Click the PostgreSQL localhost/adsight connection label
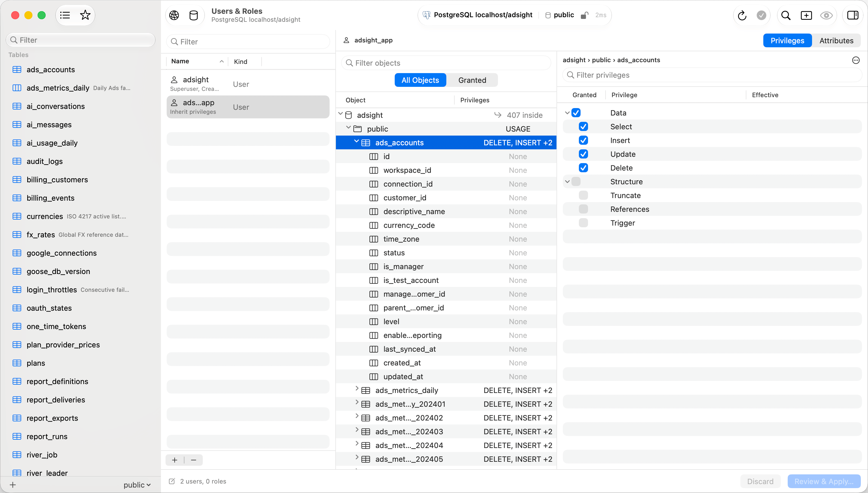Image resolution: width=868 pixels, height=493 pixels. pos(483,15)
